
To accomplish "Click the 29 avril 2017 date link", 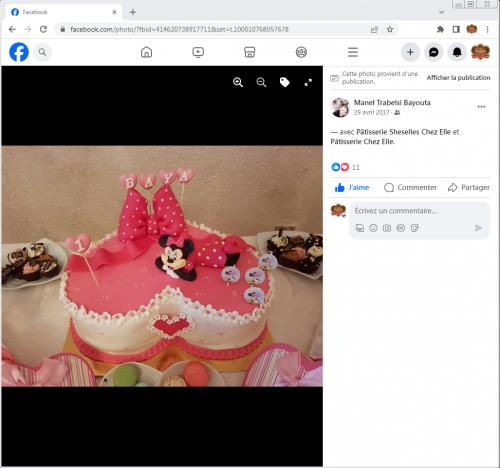I will tap(371, 113).
